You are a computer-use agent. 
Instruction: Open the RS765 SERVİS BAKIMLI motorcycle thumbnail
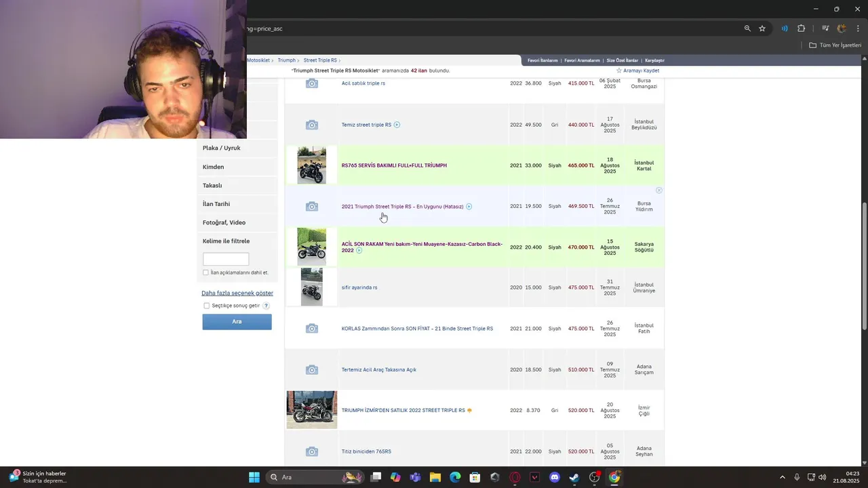click(311, 165)
